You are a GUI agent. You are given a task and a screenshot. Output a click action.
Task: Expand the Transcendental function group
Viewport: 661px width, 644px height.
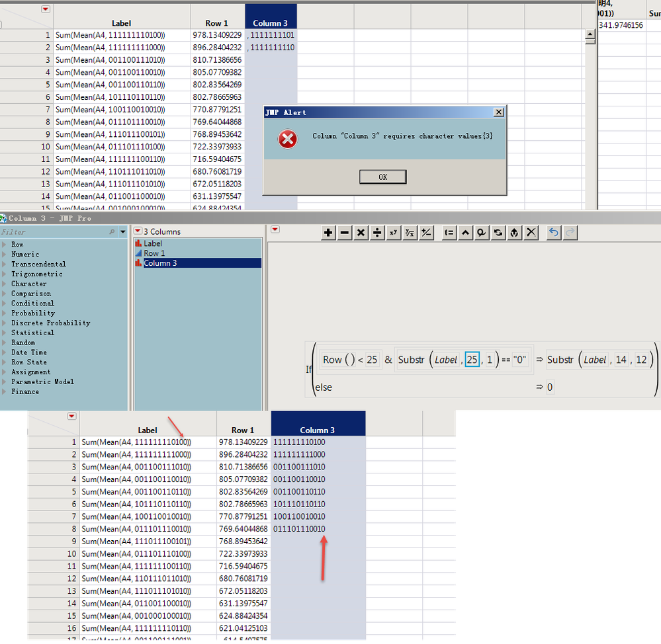point(4,264)
